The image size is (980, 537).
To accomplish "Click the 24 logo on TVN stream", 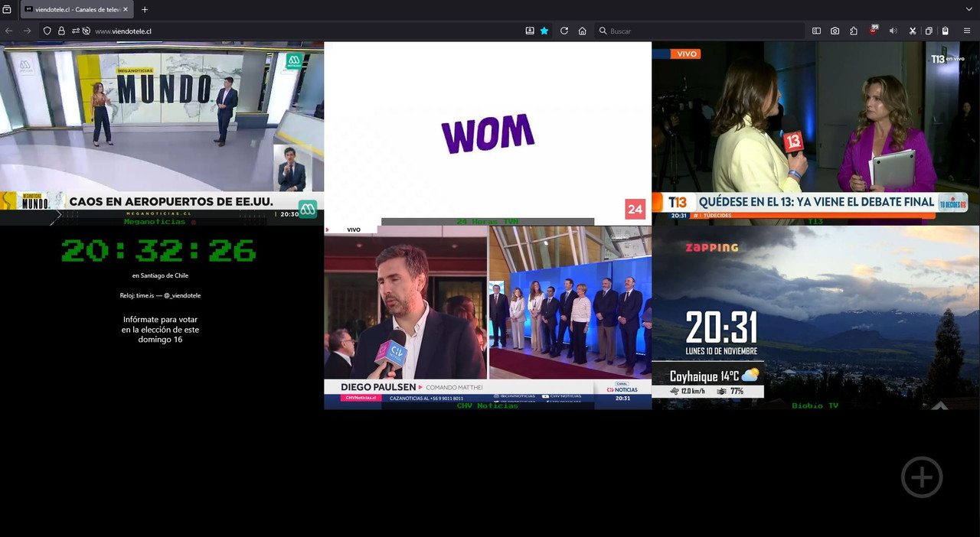I will tap(635, 209).
